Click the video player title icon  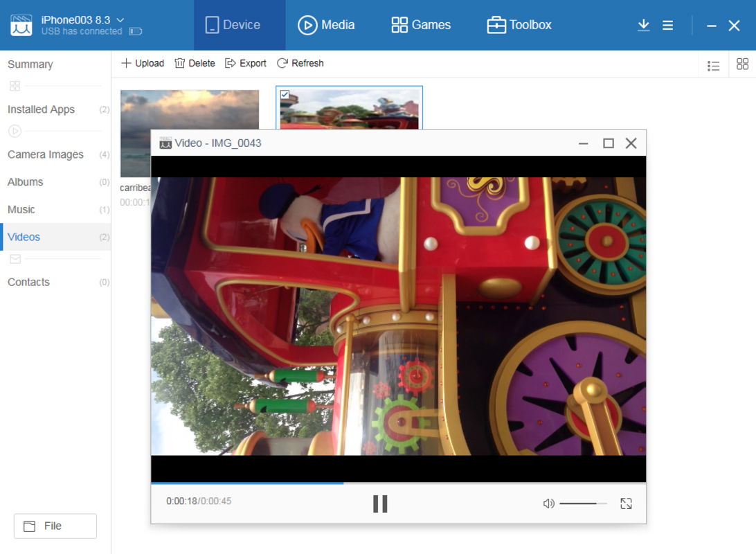(165, 143)
